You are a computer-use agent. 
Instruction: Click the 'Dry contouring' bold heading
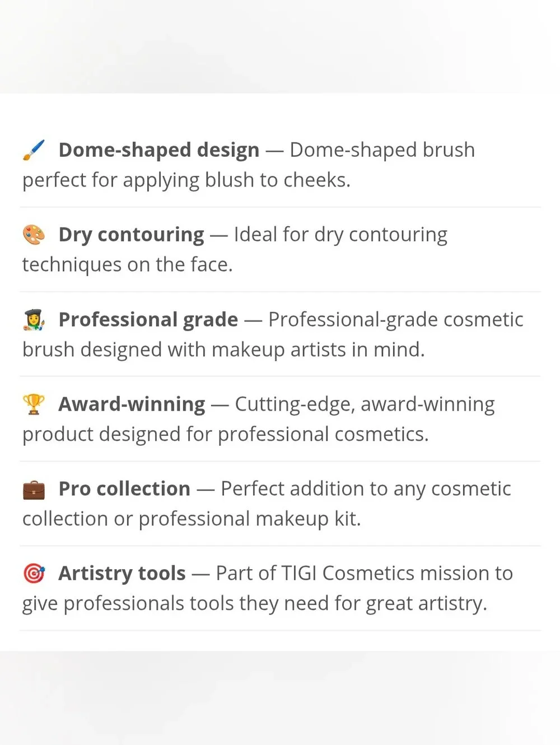[131, 235]
